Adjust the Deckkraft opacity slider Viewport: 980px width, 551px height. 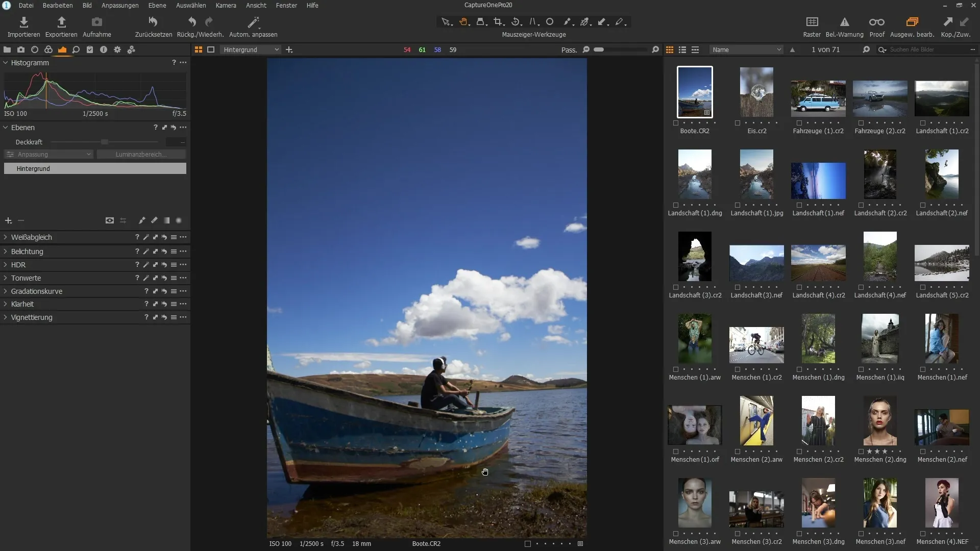tap(105, 142)
